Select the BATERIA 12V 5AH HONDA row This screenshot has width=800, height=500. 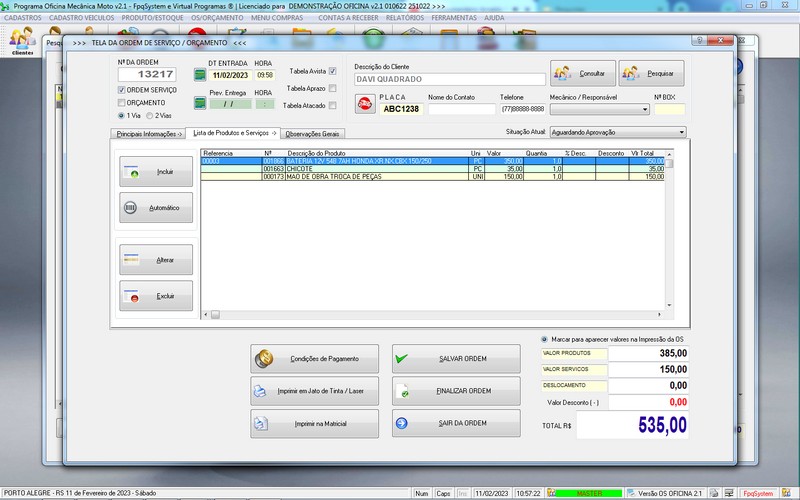(x=433, y=161)
